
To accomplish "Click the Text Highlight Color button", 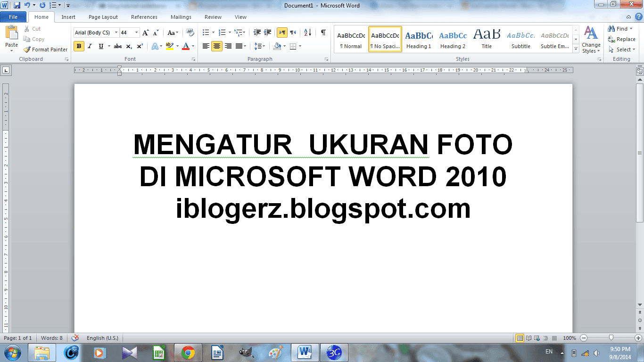I will point(170,46).
